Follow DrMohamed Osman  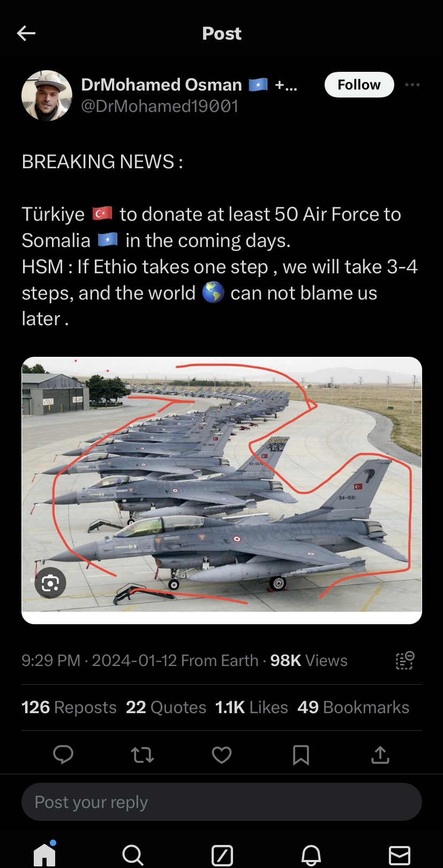359,85
